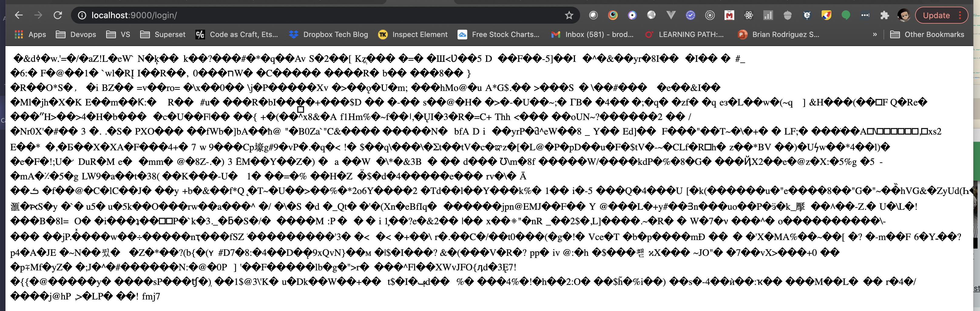Open Inspect Element bookmark
980x311 pixels.
click(413, 34)
